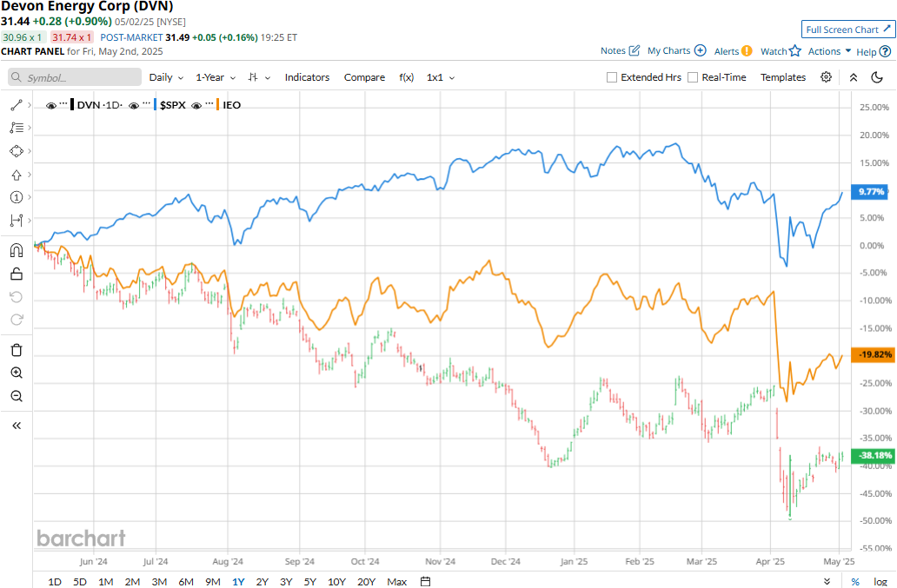Viewport: 897px width, 588px height.
Task: Select the 3M time range
Action: pos(159,582)
